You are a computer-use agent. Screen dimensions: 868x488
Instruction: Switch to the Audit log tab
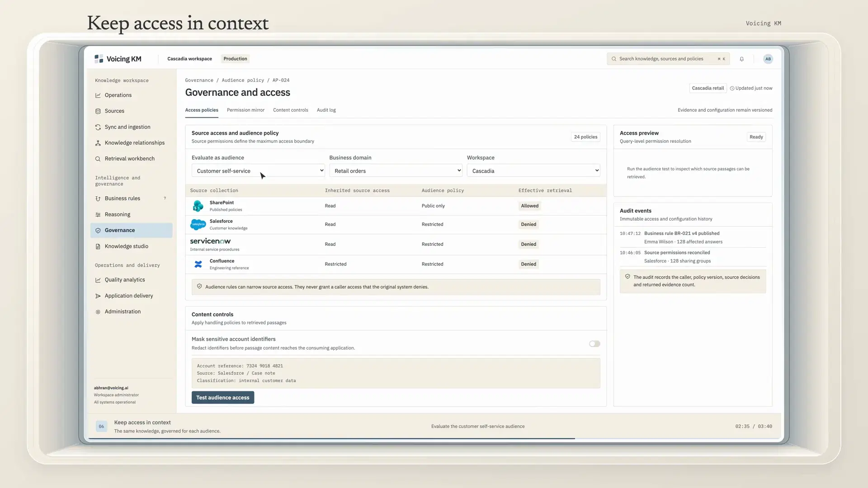pyautogui.click(x=326, y=110)
